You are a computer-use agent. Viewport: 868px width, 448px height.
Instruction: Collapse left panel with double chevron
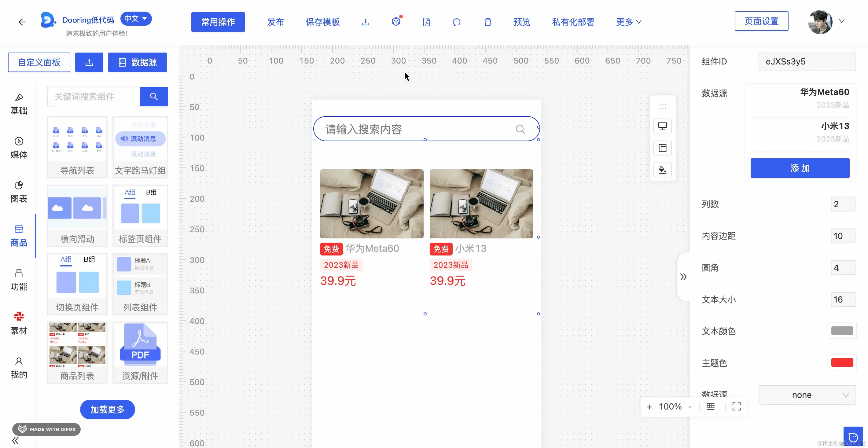16,441
